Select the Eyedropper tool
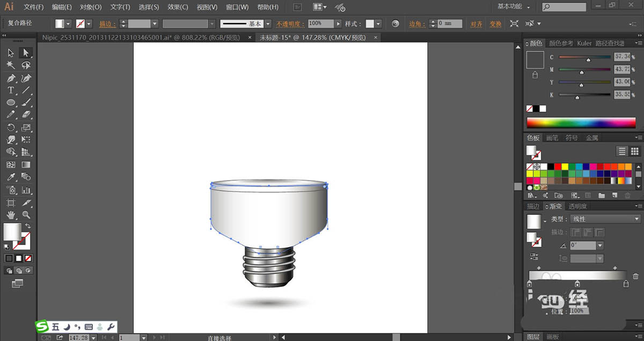The width and height of the screenshot is (644, 341). tap(11, 177)
